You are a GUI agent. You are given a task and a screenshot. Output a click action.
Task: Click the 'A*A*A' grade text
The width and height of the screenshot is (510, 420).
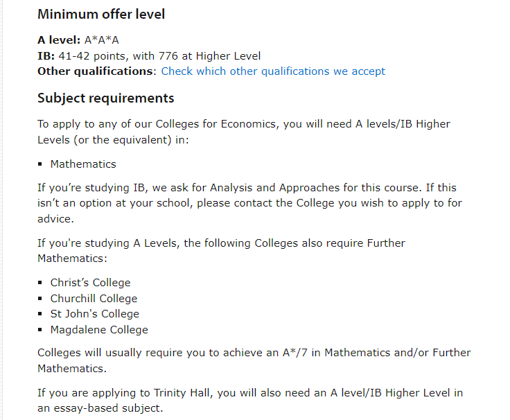tap(101, 40)
